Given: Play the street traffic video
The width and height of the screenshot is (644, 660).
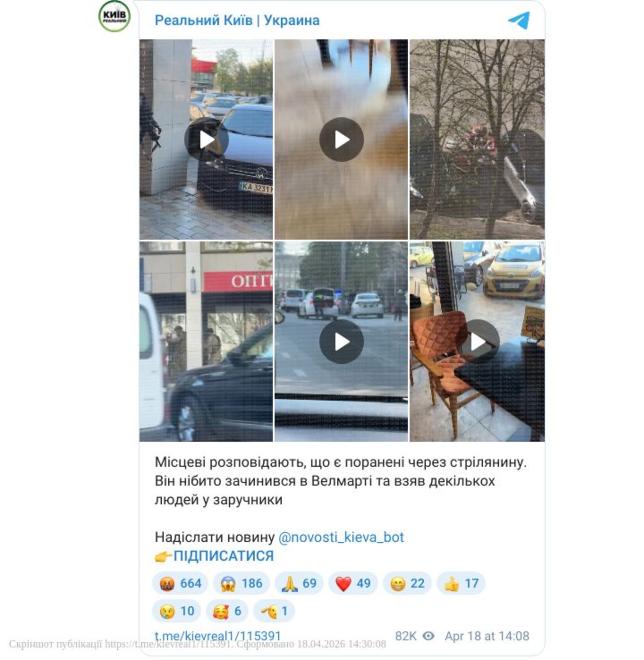Looking at the screenshot, I should (x=341, y=341).
